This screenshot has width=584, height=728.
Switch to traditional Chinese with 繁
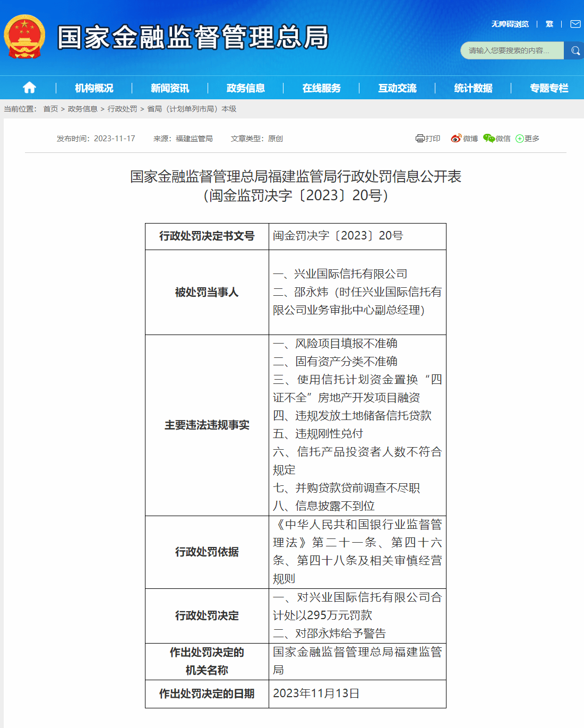[x=549, y=24]
